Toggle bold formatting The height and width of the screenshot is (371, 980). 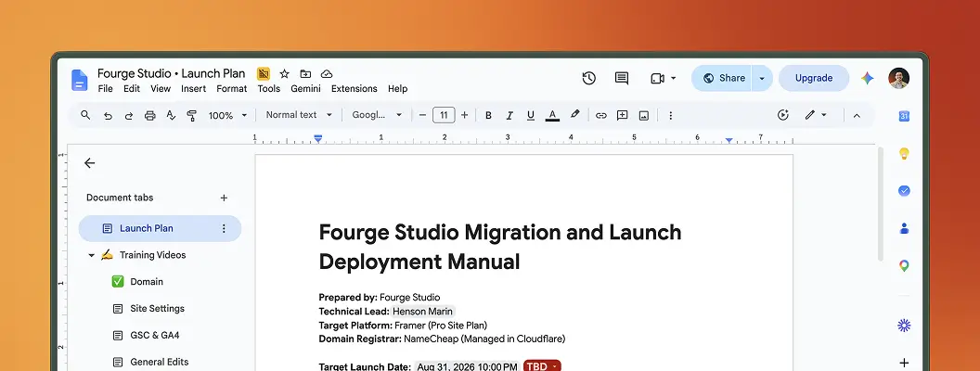pos(489,116)
